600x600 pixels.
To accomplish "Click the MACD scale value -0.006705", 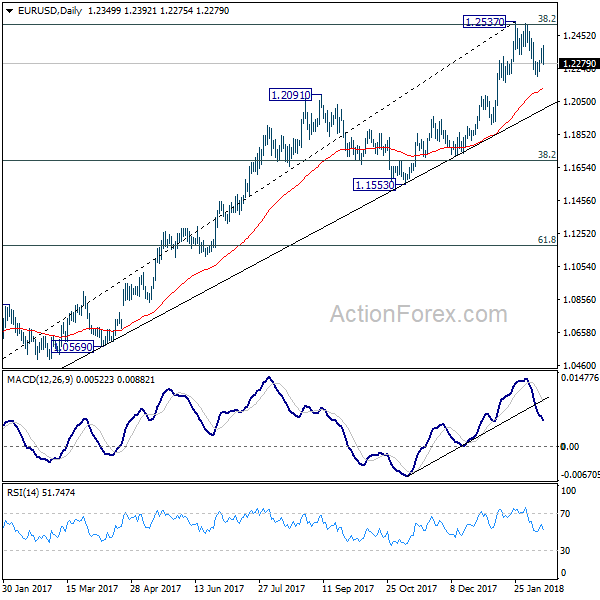I will click(580, 475).
